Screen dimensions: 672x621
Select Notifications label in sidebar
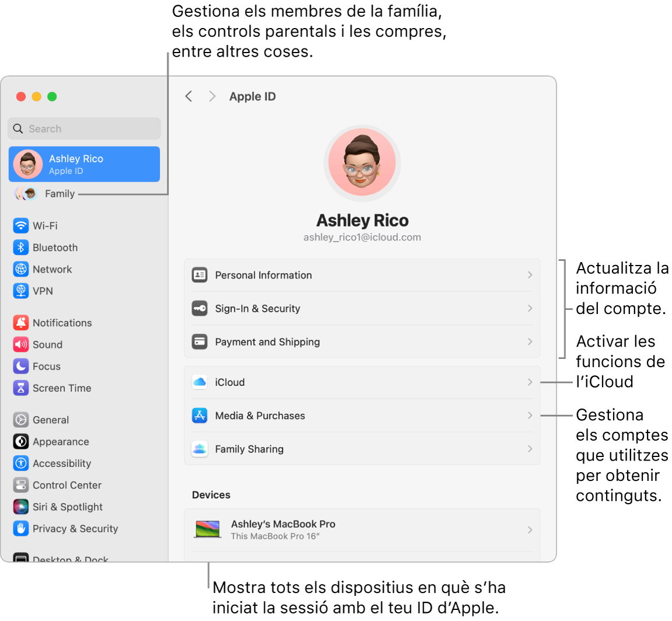click(62, 323)
